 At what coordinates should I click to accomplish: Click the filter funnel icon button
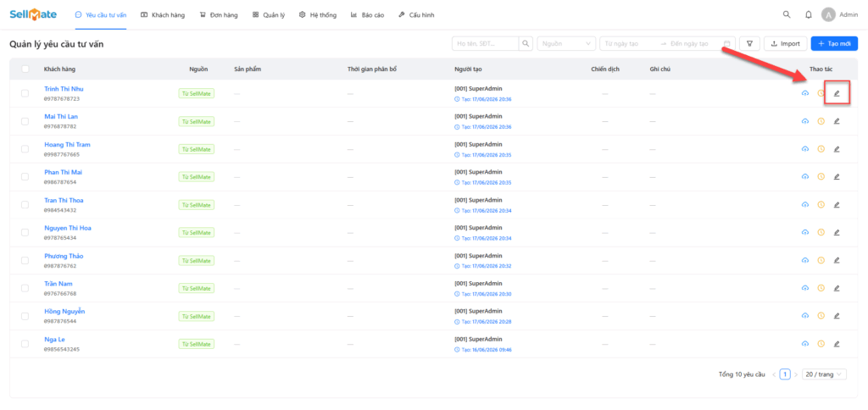pyautogui.click(x=749, y=44)
